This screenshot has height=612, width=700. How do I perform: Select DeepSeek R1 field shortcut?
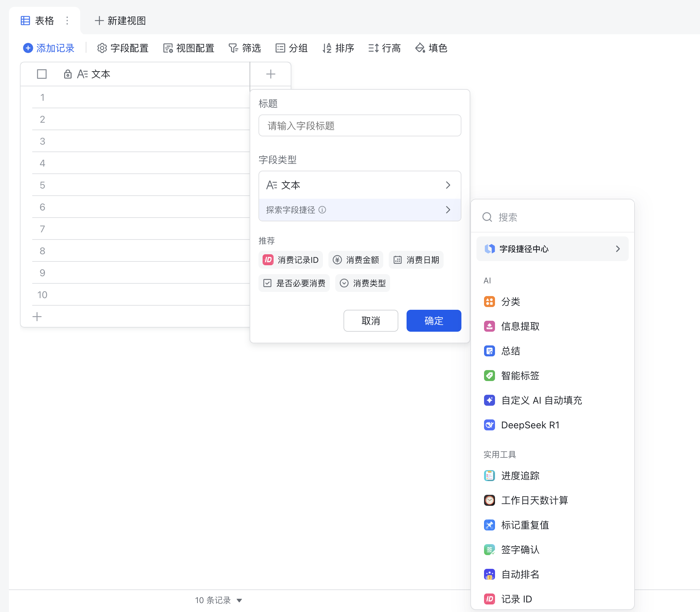530,425
